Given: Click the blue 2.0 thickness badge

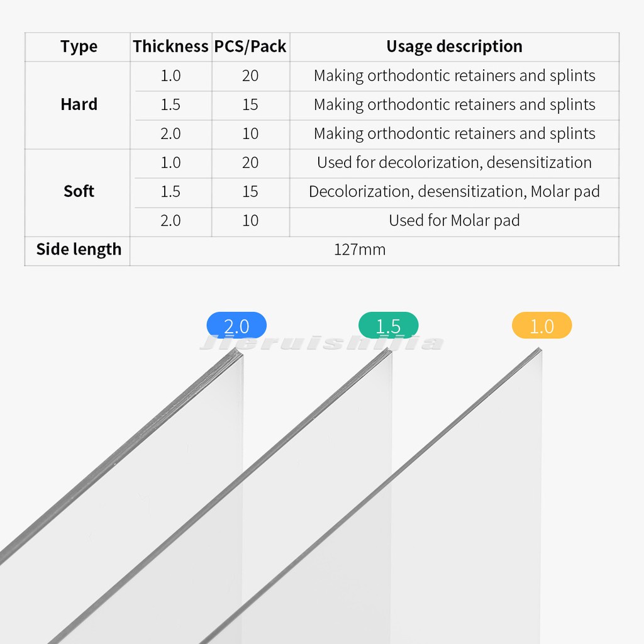Looking at the screenshot, I should tap(236, 326).
